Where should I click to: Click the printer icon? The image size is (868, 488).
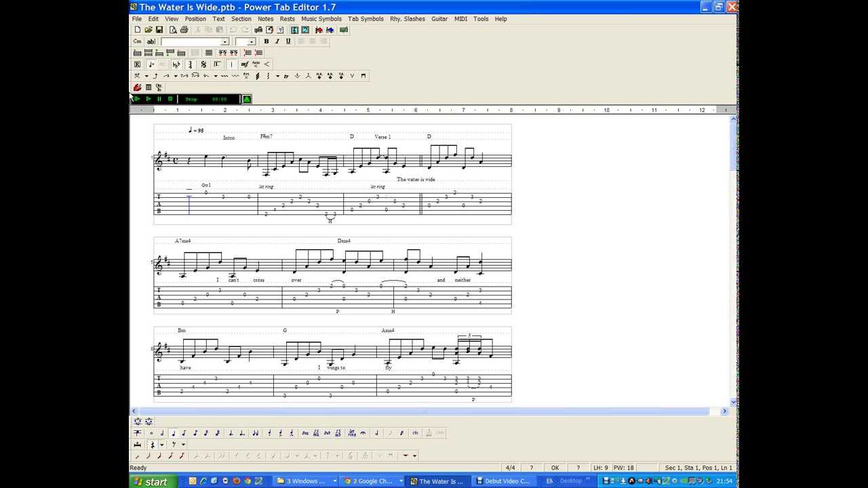[184, 30]
